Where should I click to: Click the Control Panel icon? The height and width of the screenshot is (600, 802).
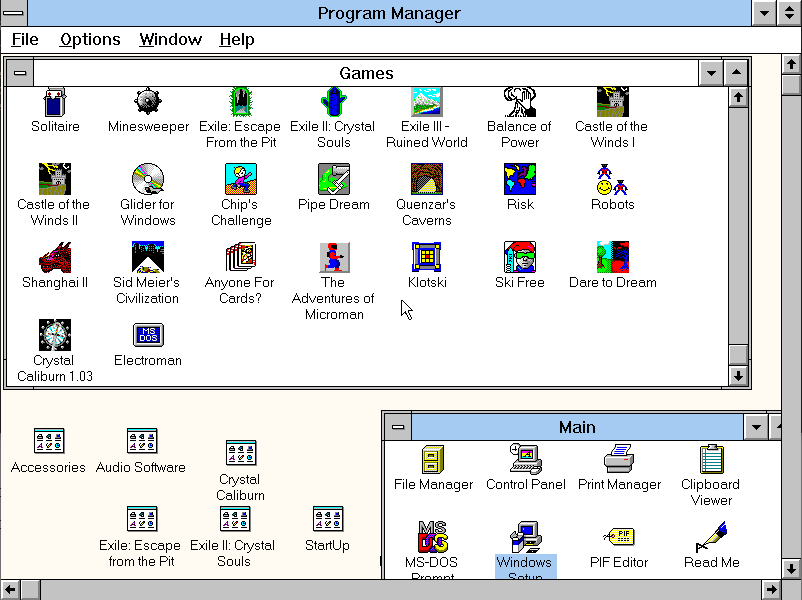click(526, 459)
